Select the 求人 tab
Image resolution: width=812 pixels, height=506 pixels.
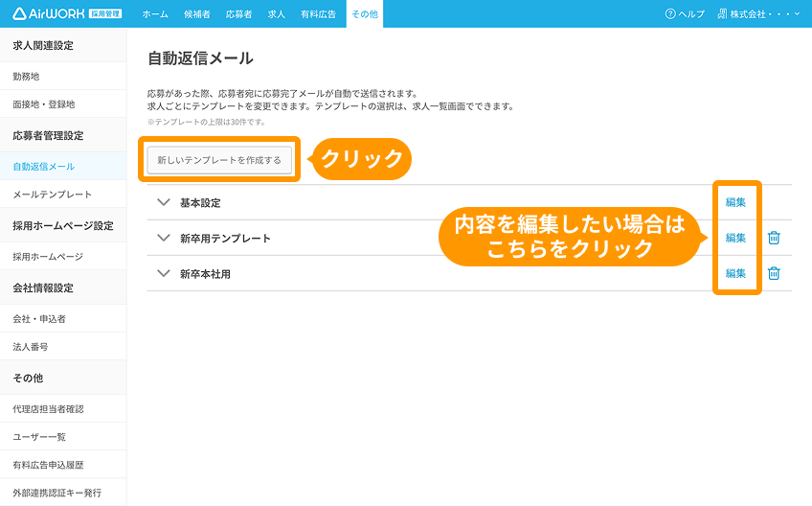277,14
